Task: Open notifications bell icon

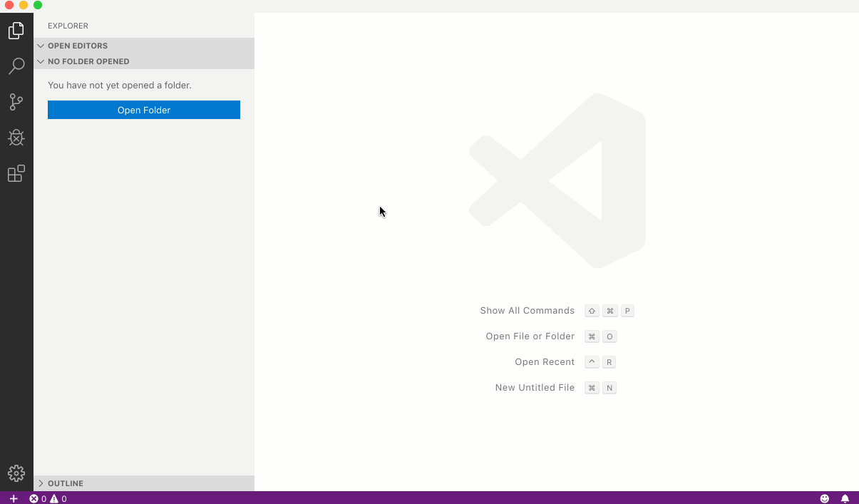Action: tap(845, 498)
